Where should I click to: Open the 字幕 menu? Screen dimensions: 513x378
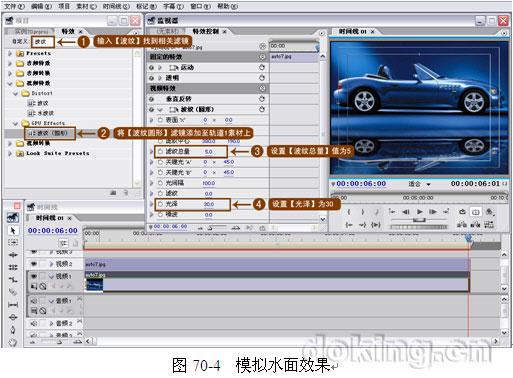(x=173, y=6)
